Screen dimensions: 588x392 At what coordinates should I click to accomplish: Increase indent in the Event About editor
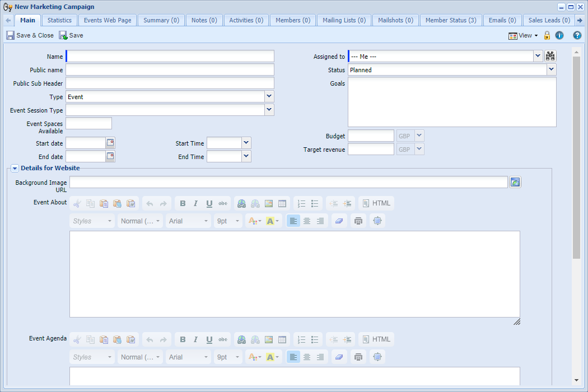pos(347,203)
